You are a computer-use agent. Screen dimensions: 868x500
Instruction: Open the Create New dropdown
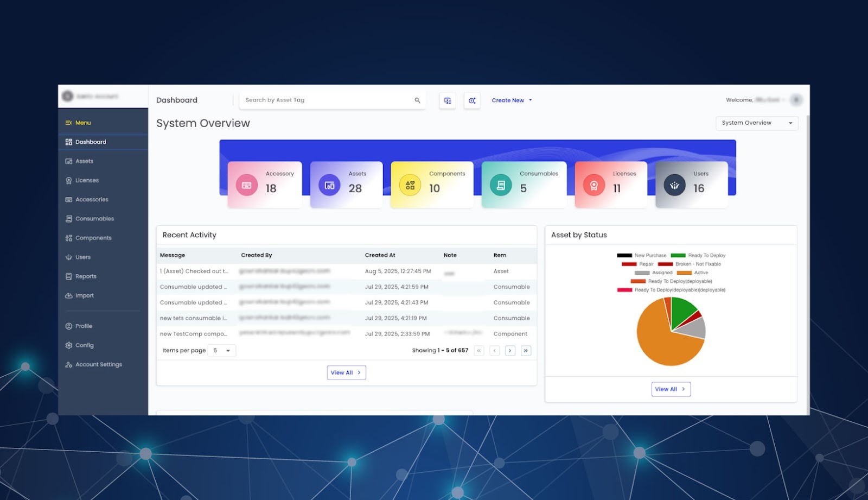[512, 100]
